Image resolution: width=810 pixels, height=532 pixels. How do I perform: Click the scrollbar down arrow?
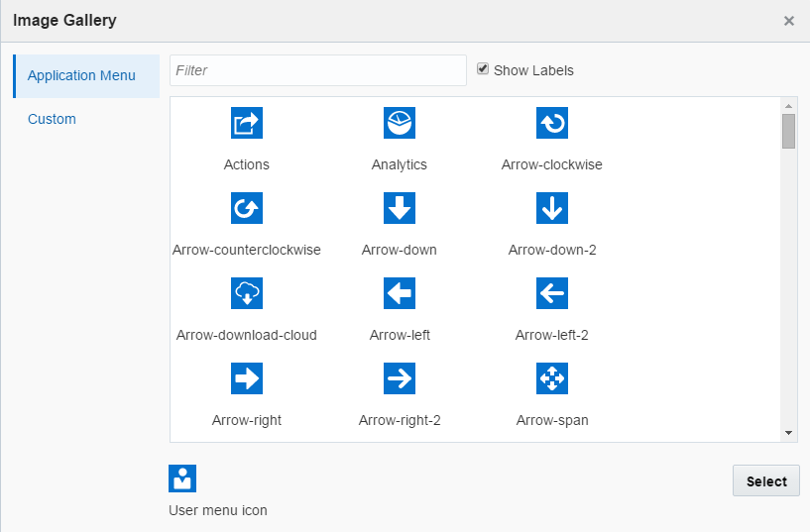(x=788, y=433)
